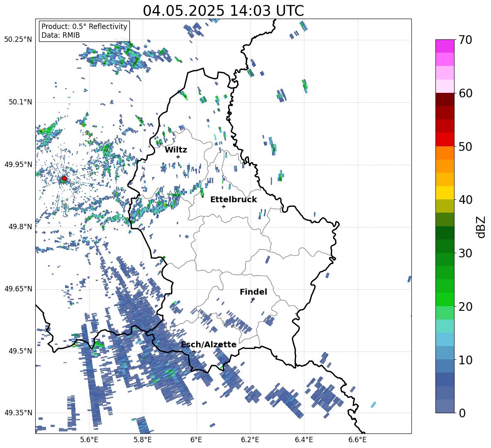Click the bright green colorbar segment above 20
This screenshot has height=448, width=491.
click(x=445, y=299)
